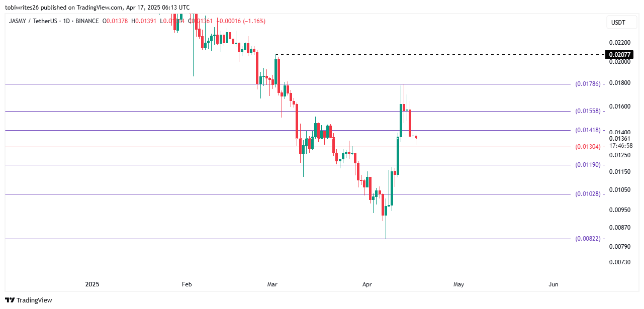Click the Apr label on time axis
The image size is (644, 309).
[x=367, y=284]
